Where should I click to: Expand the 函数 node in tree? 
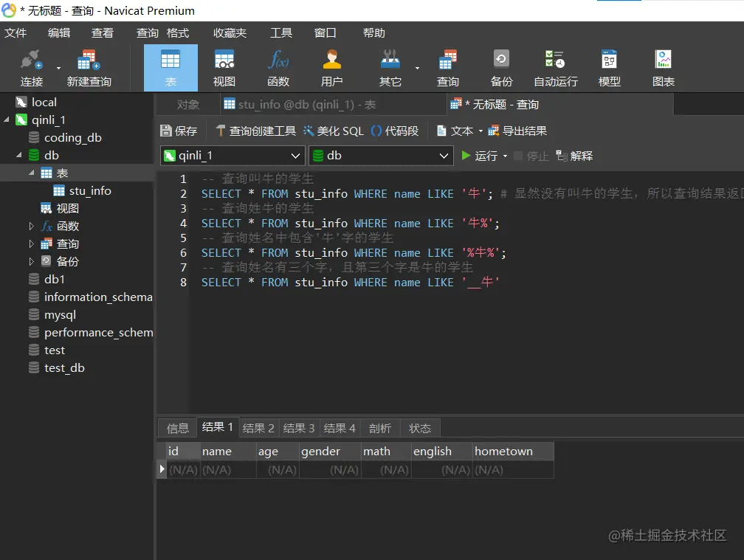[31, 227]
